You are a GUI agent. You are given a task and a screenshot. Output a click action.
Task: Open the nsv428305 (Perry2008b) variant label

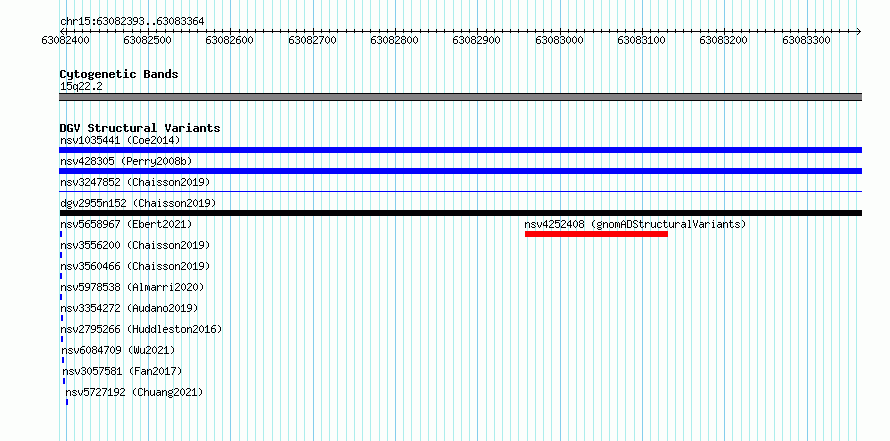pos(126,161)
